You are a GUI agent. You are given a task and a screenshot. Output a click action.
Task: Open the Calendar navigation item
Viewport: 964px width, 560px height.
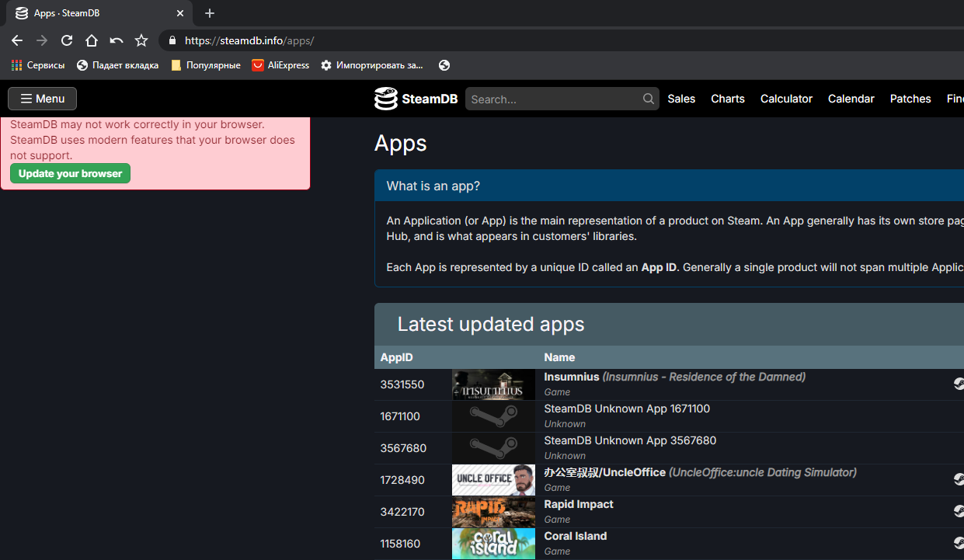851,99
